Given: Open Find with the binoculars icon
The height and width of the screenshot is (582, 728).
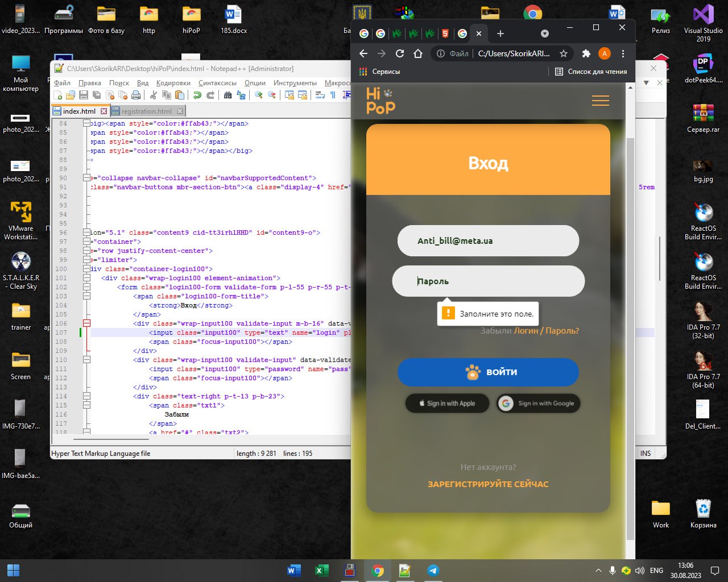Looking at the screenshot, I should click(227, 95).
